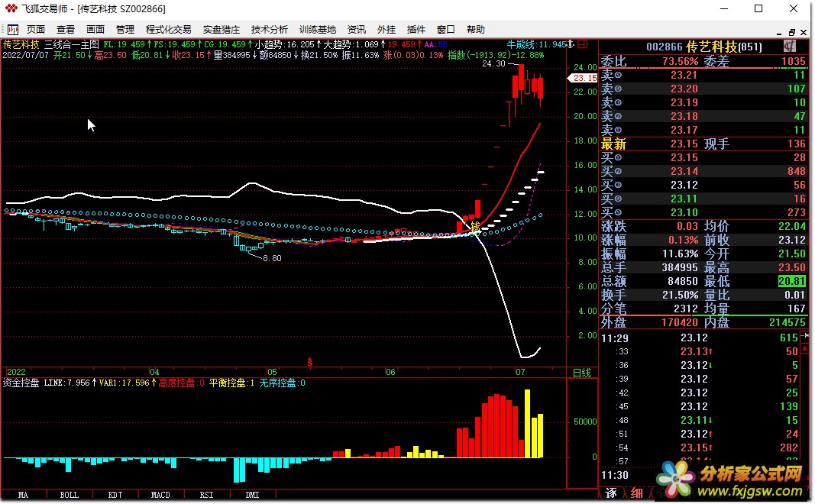Open the 技术分析 menu
Screen dimensions: 815x504
point(269,30)
